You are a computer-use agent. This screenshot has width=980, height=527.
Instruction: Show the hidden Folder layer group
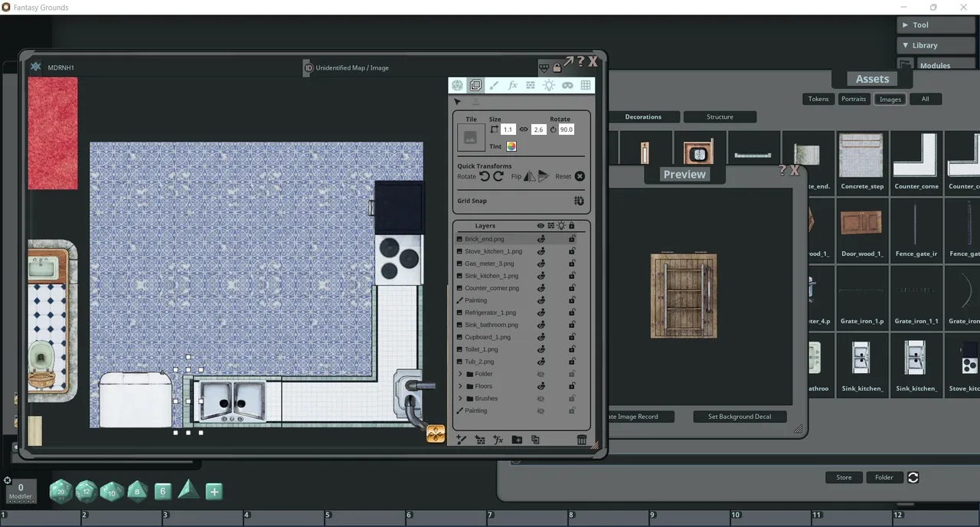pos(541,374)
